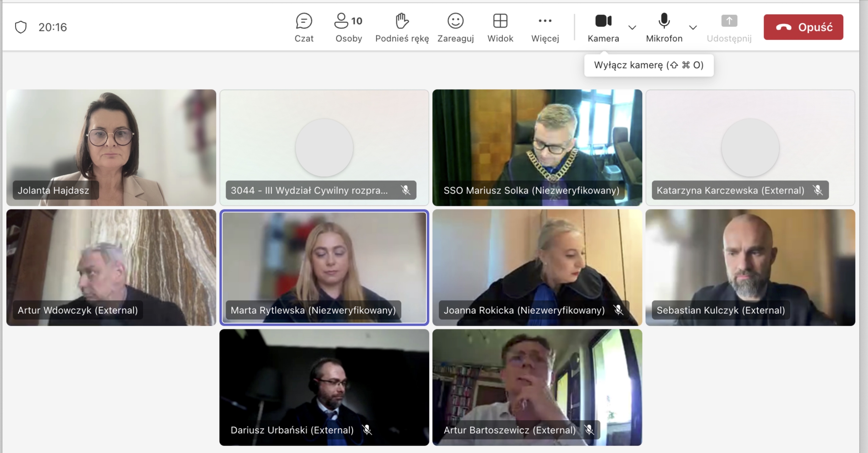Expand microphone options chevron next to Mikrofon

pyautogui.click(x=693, y=27)
